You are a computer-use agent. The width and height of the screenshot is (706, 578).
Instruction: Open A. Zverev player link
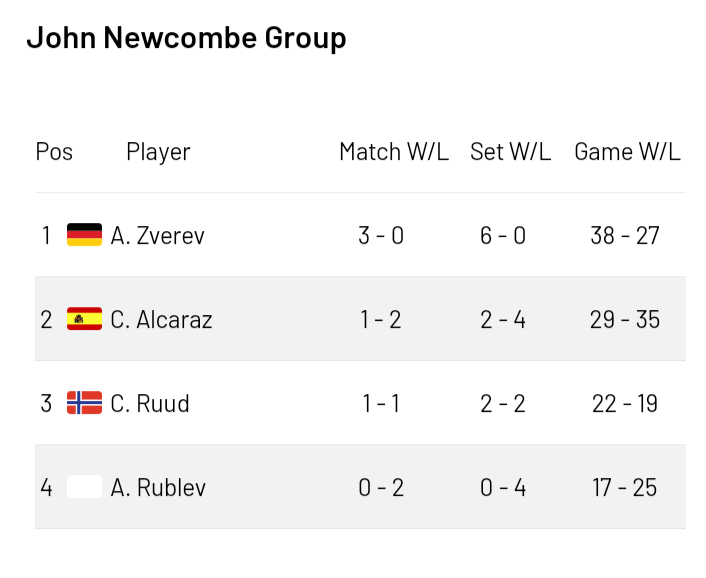click(158, 236)
